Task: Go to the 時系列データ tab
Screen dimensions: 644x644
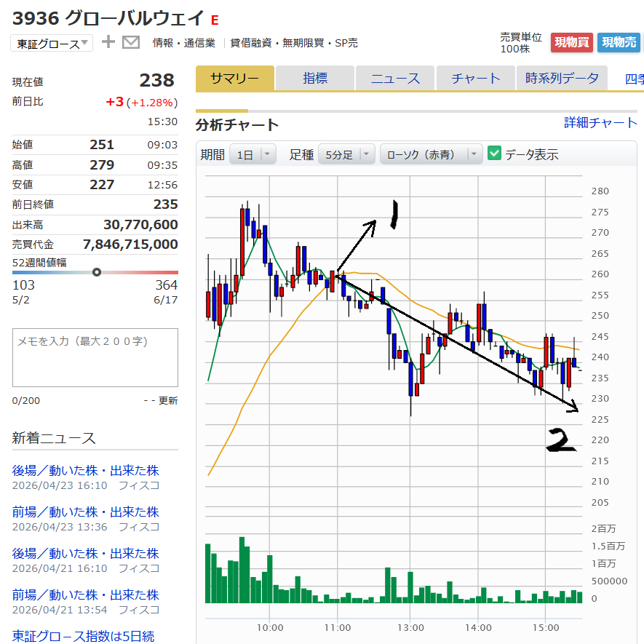Action: [x=562, y=79]
